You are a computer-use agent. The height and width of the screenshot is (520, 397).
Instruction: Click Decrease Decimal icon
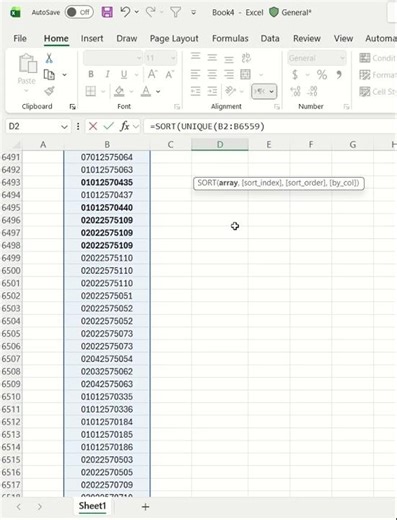[313, 91]
